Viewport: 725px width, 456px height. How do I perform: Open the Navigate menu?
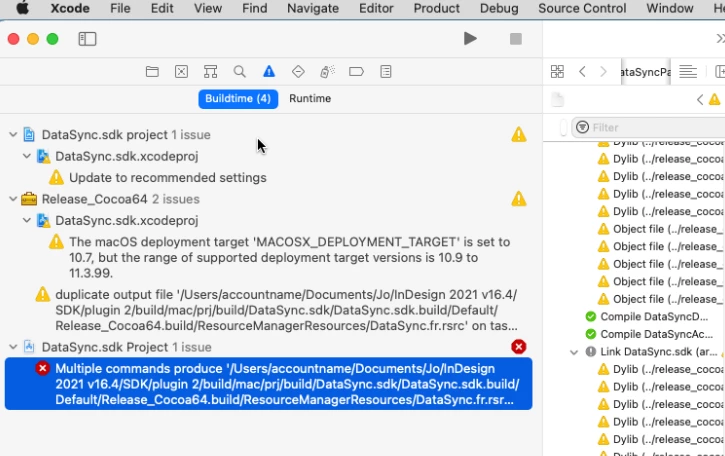pyautogui.click(x=313, y=8)
